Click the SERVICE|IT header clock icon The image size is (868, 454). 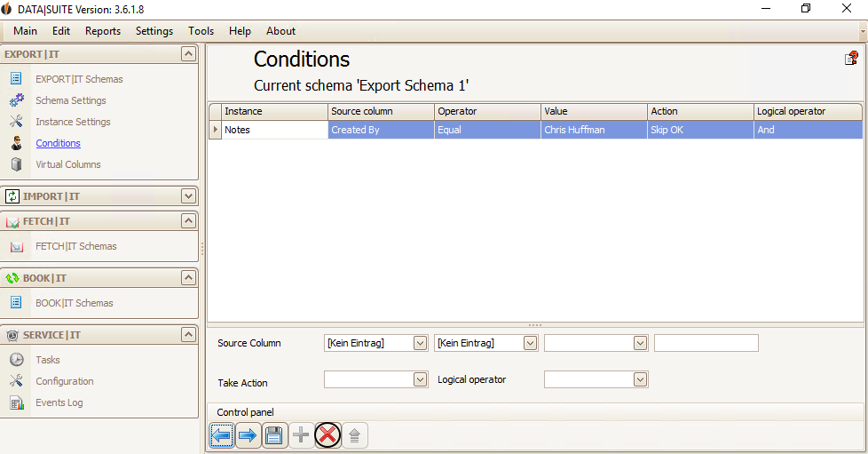[x=12, y=335]
